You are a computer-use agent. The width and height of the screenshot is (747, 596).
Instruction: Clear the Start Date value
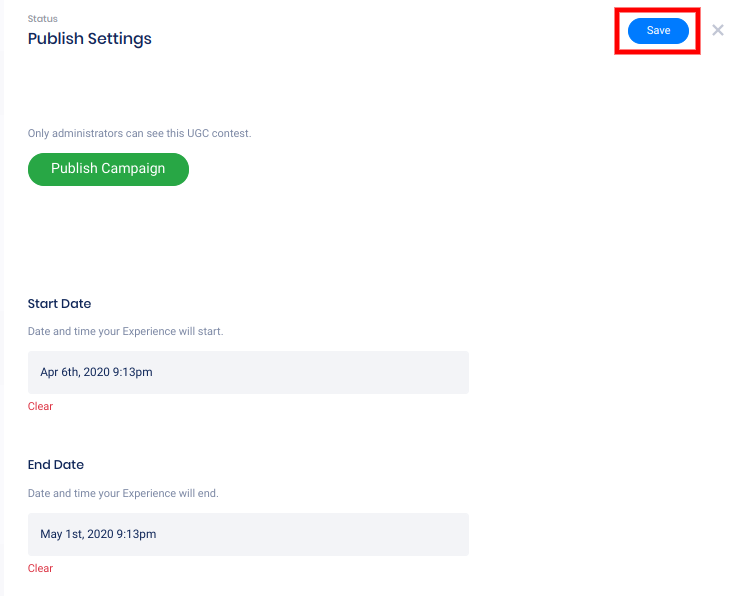(x=40, y=406)
